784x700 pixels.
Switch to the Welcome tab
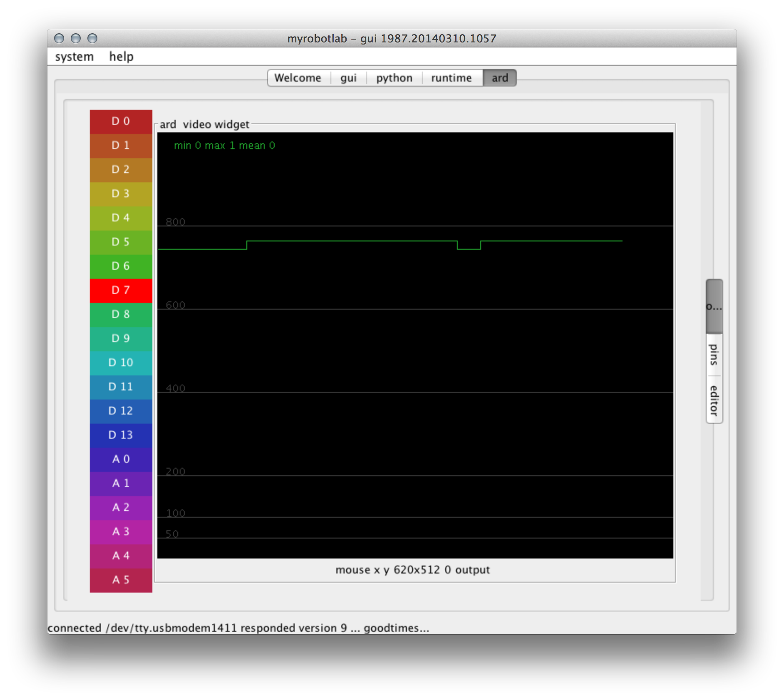298,78
